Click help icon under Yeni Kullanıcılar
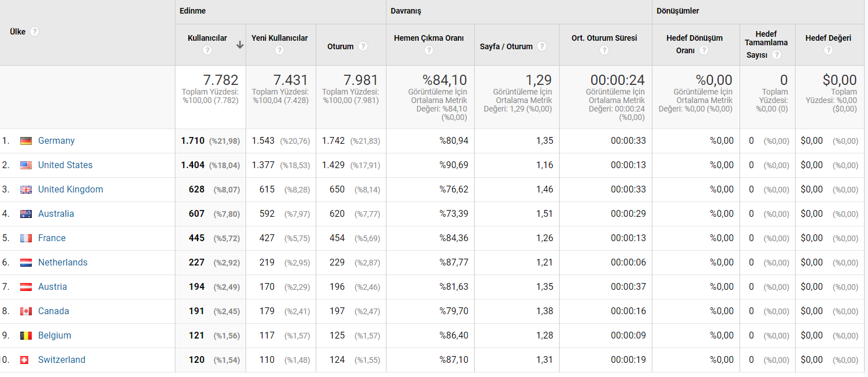 [280, 50]
